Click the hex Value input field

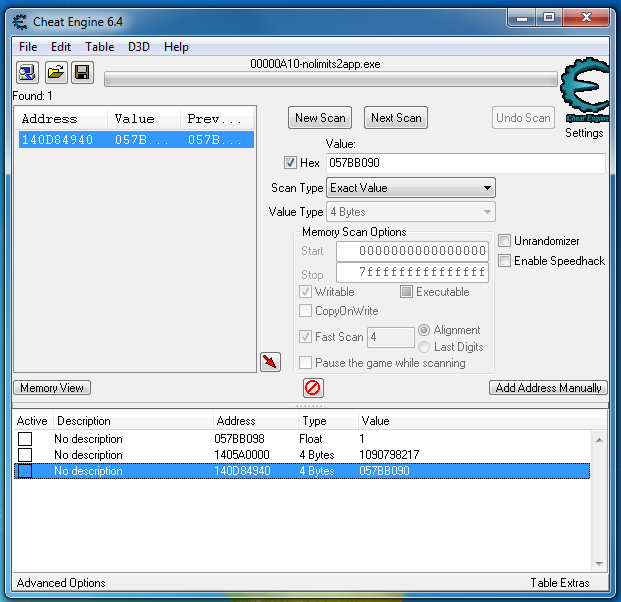pyautogui.click(x=466, y=163)
